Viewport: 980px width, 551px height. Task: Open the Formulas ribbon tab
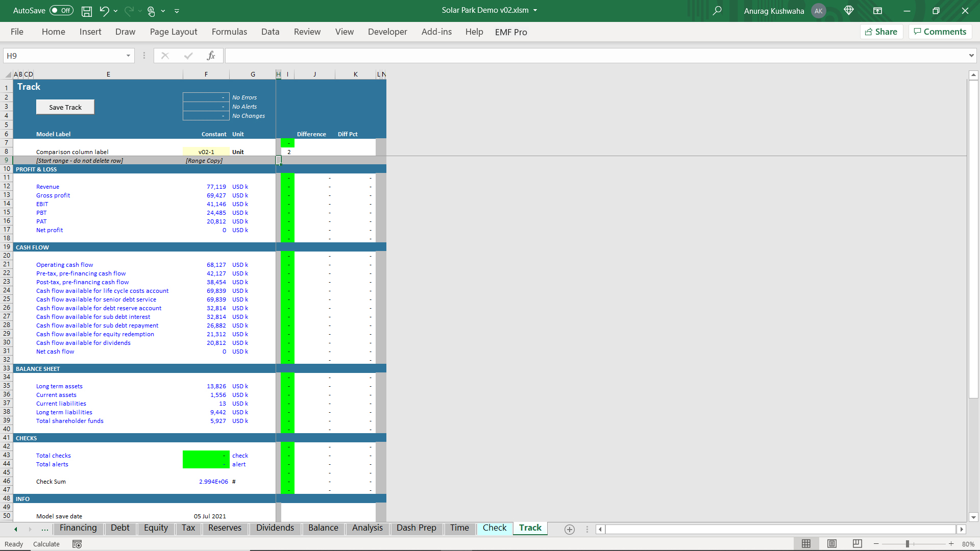[229, 32]
